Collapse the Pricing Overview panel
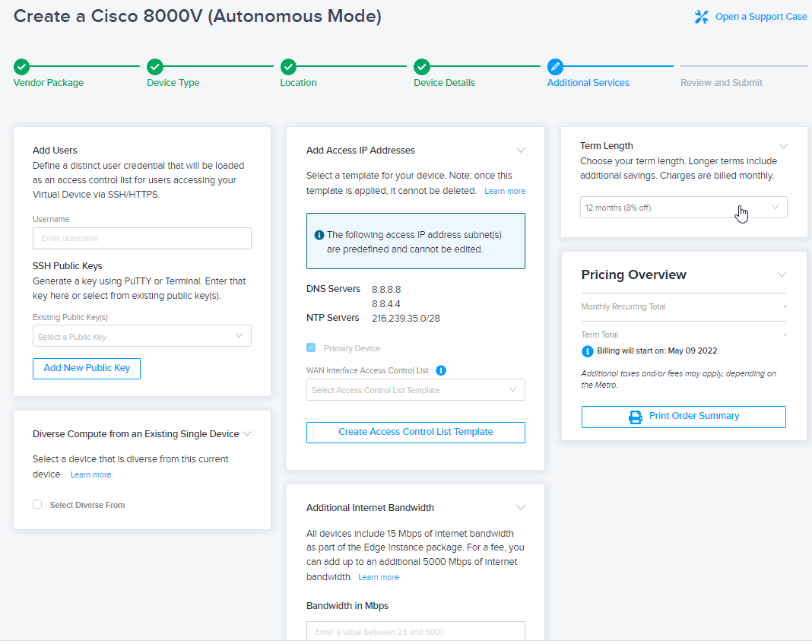Viewport: 812px width, 644px height. click(782, 275)
